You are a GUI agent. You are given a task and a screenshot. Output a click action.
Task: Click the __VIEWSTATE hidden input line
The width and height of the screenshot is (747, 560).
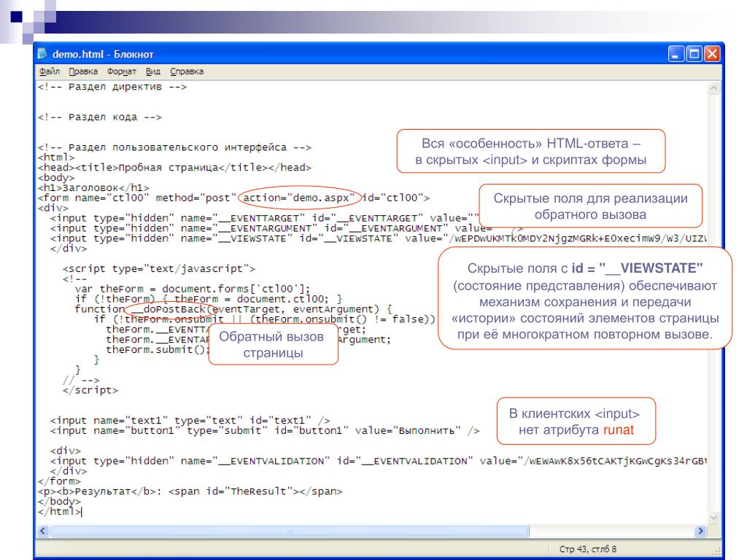379,238
